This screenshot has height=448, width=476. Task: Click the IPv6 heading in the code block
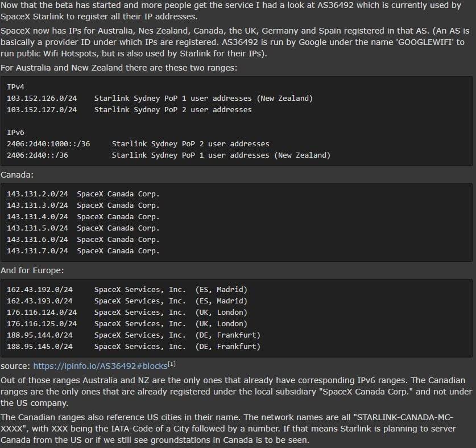click(15, 133)
